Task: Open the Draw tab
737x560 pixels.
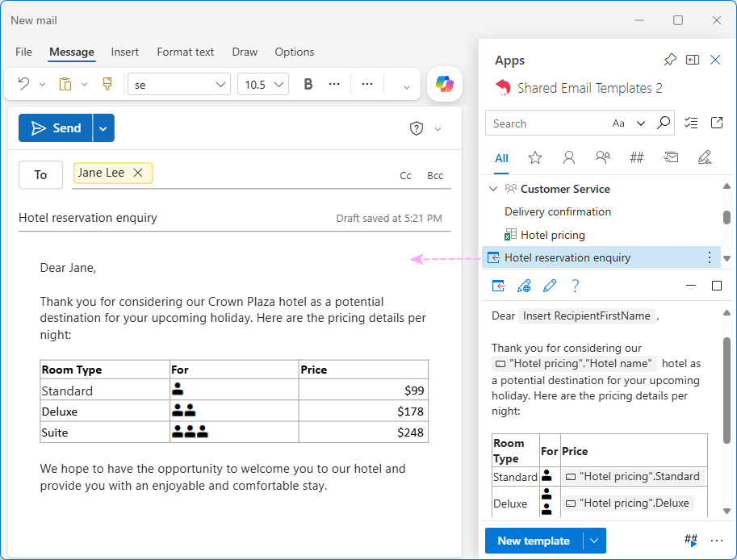Action: 245,52
